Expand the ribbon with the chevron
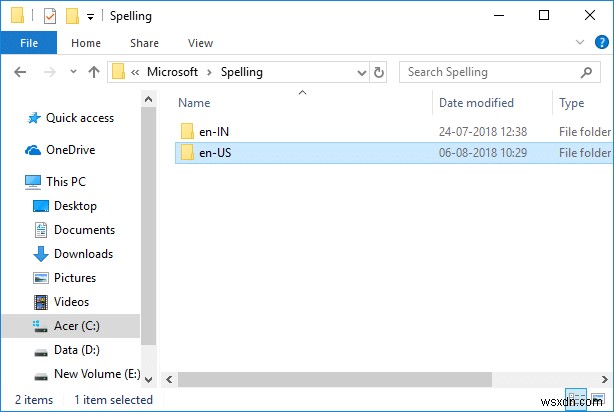Screen dimensions: 614x412 tap(580, 42)
